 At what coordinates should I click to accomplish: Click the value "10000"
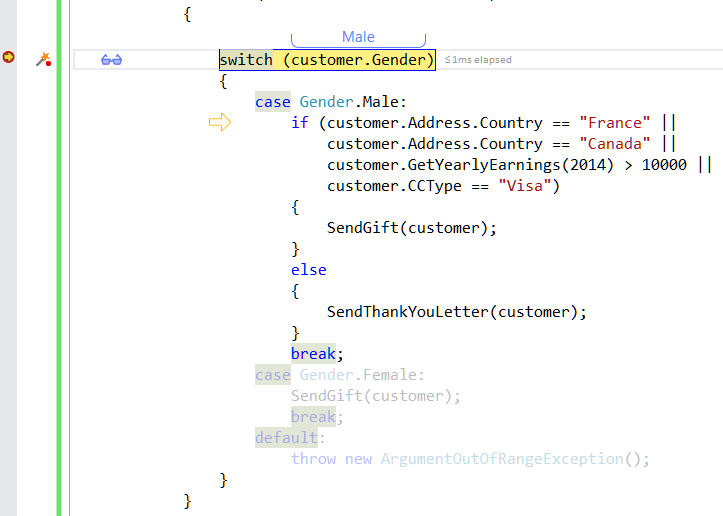coord(664,165)
